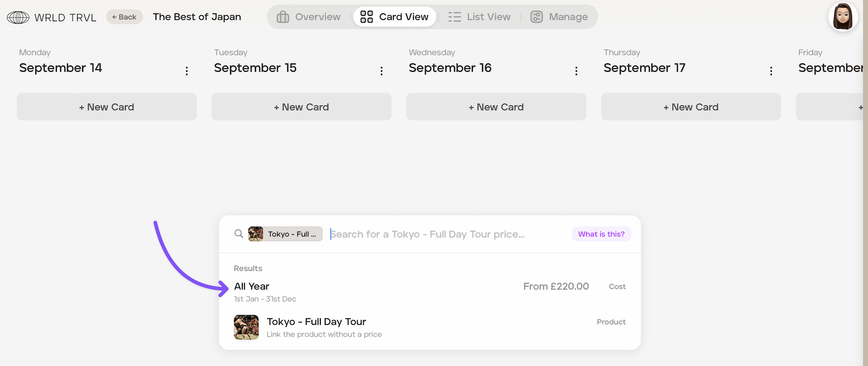The height and width of the screenshot is (366, 868).
Task: Switch to the List View tab
Action: 479,17
